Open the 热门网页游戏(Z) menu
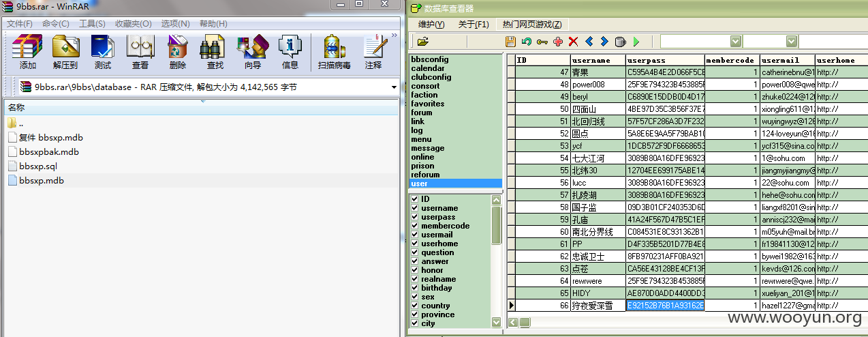 pyautogui.click(x=532, y=25)
